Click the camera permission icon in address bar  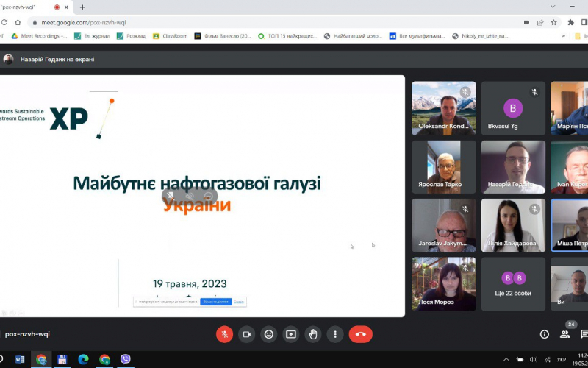[526, 23]
